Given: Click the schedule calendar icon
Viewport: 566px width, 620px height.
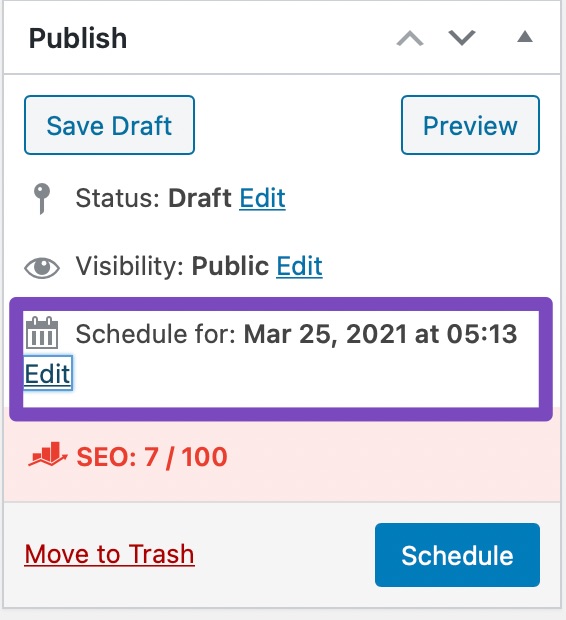Looking at the screenshot, I should click(42, 333).
